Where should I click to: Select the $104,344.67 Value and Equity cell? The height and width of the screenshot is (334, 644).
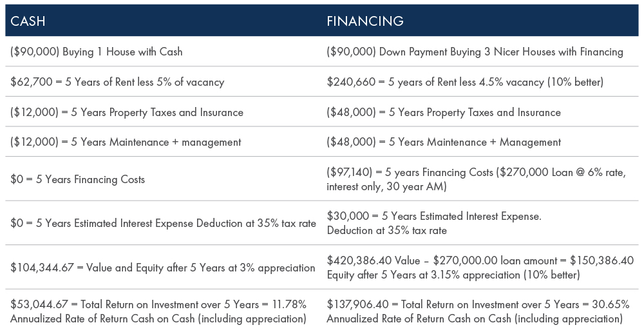point(164,267)
